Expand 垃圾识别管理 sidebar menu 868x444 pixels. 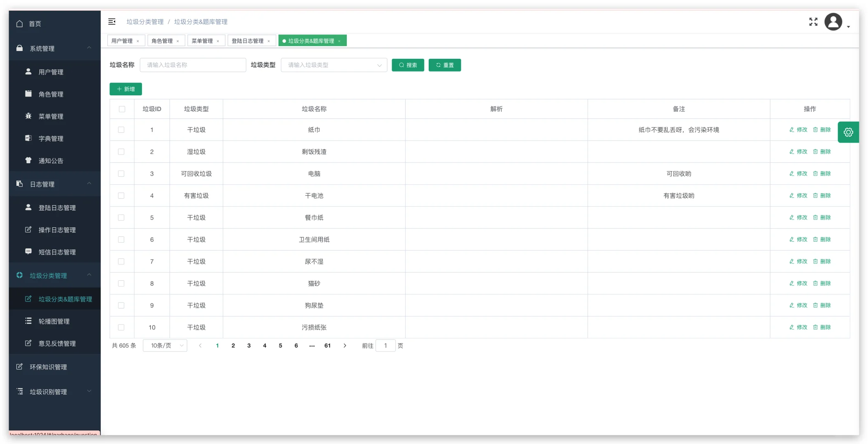pos(48,392)
